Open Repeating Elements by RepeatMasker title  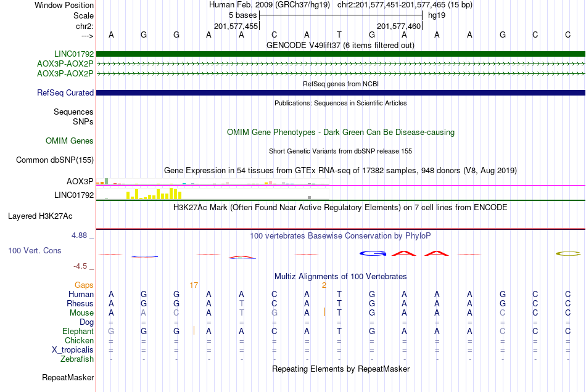[340, 369]
